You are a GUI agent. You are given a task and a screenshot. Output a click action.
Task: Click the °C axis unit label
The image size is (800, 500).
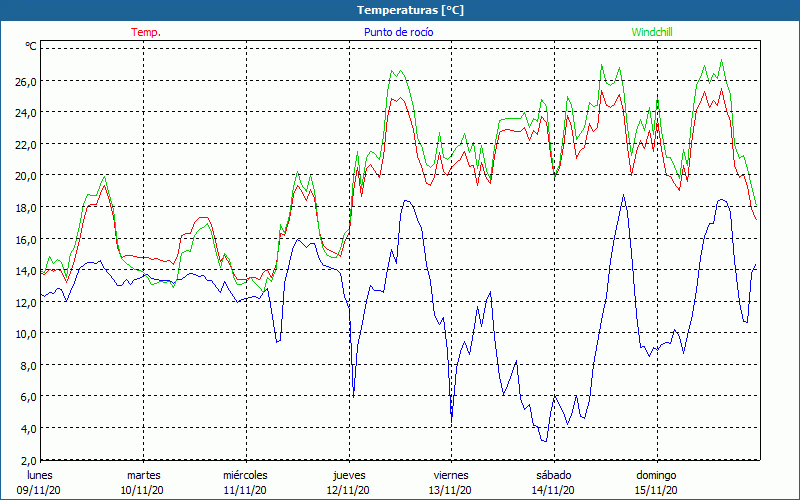[x=31, y=46]
